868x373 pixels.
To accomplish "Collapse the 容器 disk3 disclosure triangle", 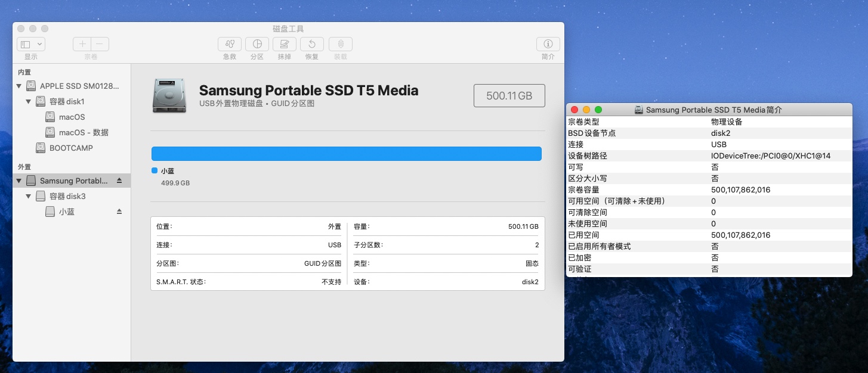I will (29, 196).
